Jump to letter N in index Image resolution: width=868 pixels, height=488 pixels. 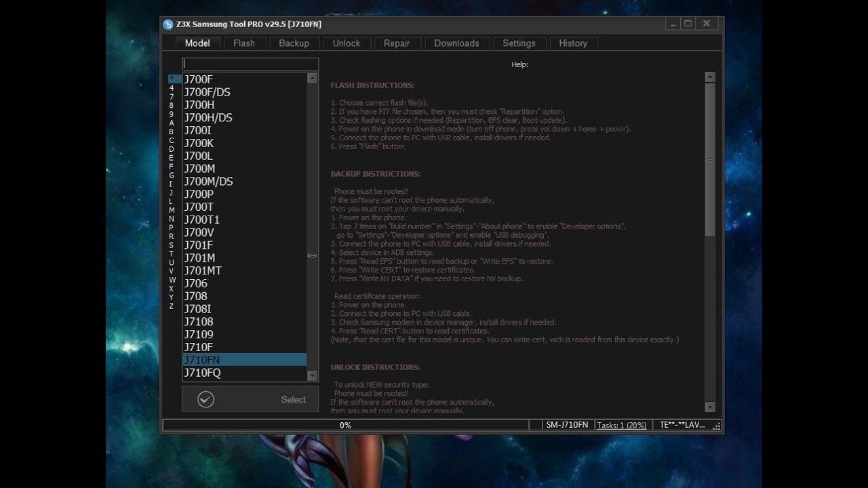[172, 219]
